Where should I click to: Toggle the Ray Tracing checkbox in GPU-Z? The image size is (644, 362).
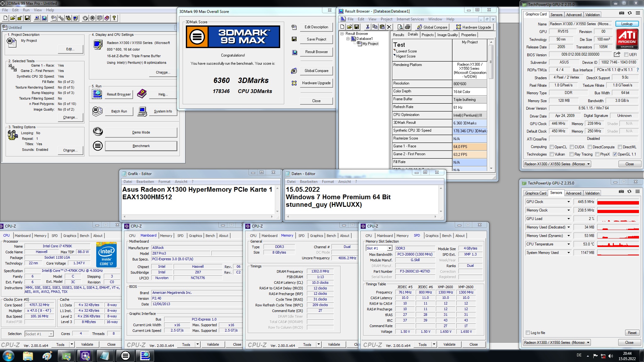(572, 154)
